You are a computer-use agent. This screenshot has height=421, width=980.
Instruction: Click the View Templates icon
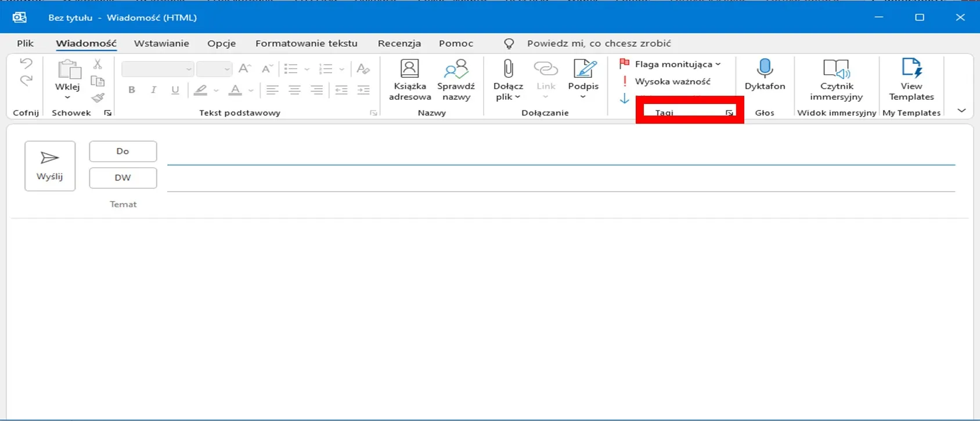coord(911,69)
